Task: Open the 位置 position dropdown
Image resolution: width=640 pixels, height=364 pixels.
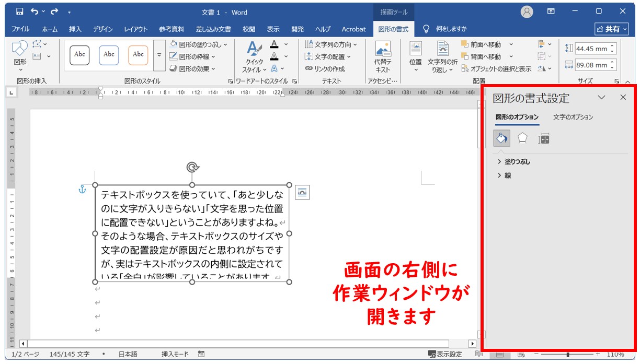Action: 416,56
